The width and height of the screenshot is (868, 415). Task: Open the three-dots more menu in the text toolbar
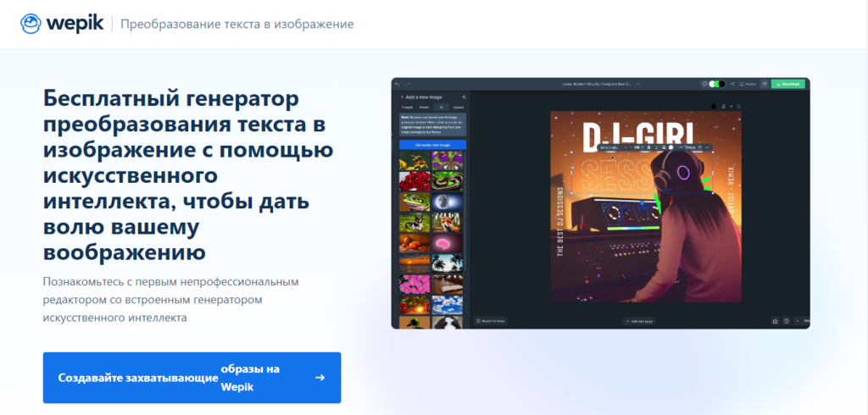click(708, 147)
